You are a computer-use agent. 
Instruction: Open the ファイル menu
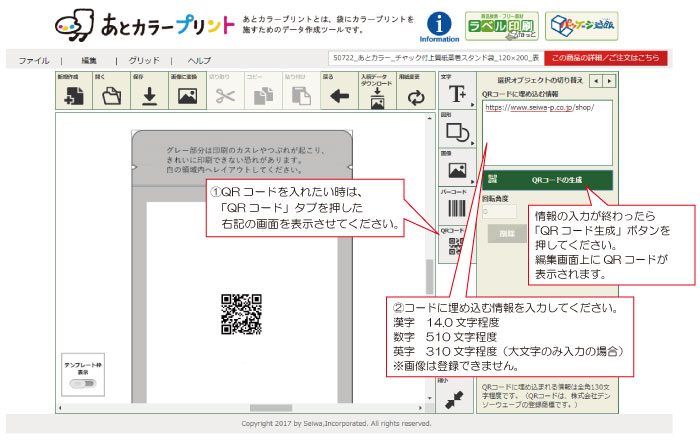33,60
